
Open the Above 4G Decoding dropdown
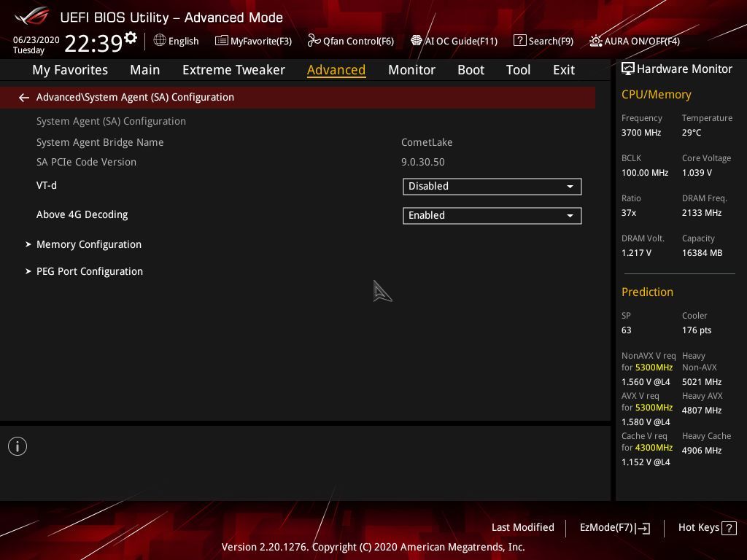[492, 216]
